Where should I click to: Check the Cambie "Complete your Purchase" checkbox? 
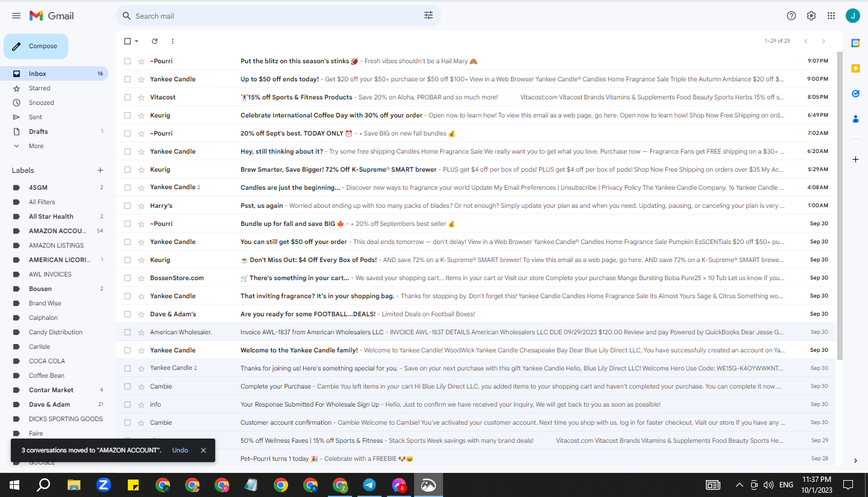(x=127, y=386)
